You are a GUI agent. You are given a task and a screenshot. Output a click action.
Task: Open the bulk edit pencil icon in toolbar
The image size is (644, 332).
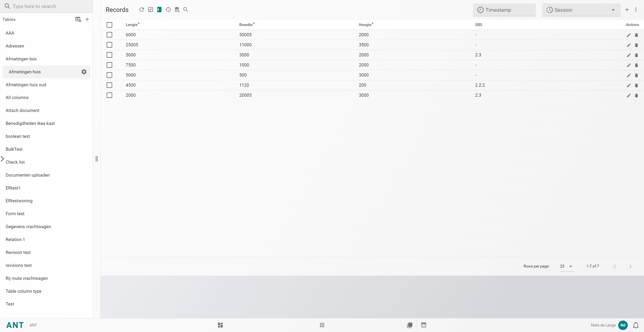point(150,10)
